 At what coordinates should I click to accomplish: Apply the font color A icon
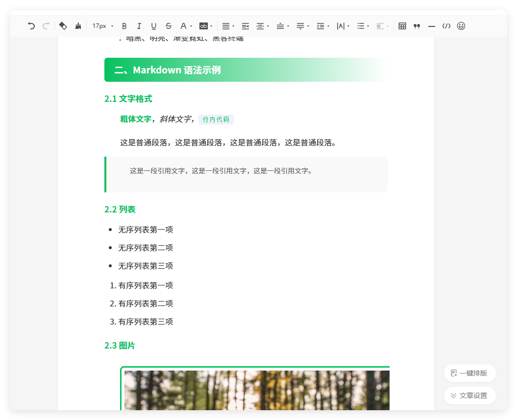click(183, 26)
